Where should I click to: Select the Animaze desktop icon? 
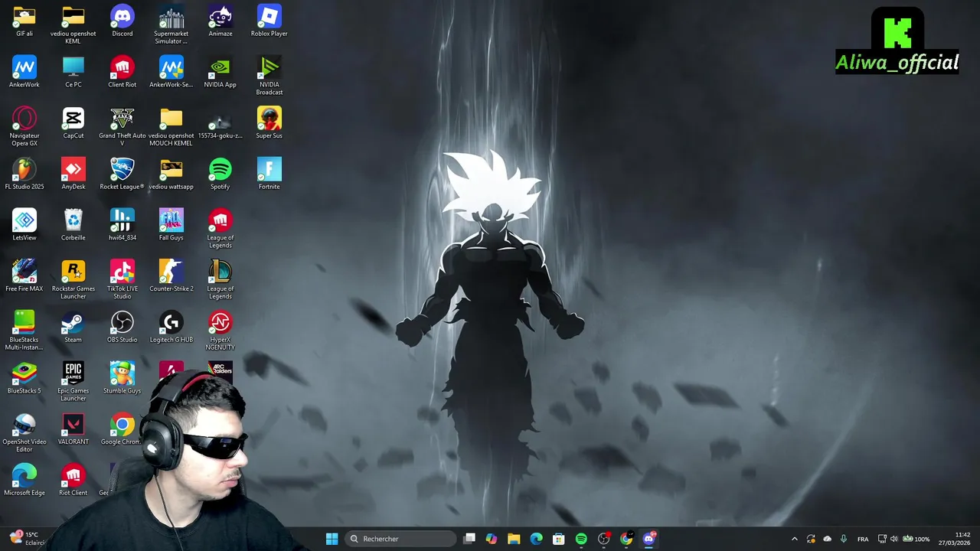[220, 21]
